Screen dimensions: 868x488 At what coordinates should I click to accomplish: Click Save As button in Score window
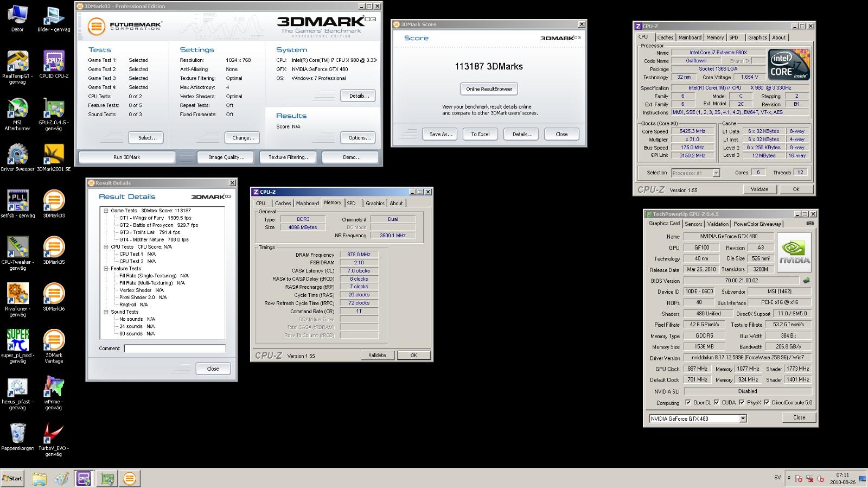(x=441, y=134)
